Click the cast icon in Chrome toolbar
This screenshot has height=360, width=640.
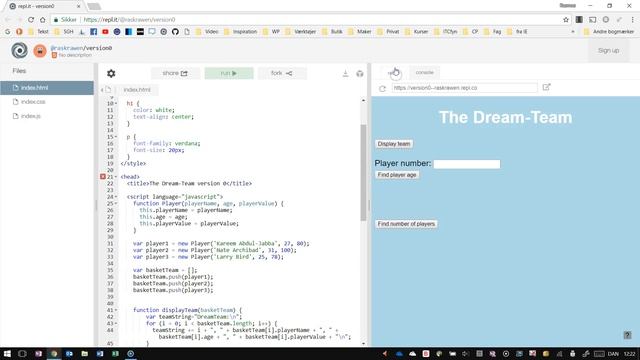coord(592,20)
